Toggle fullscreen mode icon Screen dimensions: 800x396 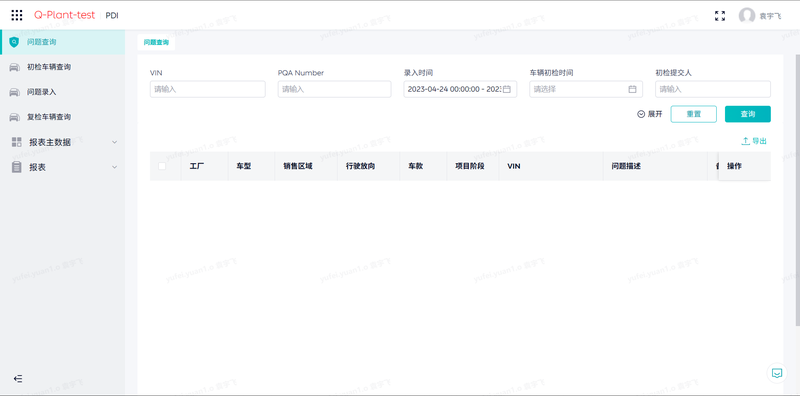pos(720,16)
